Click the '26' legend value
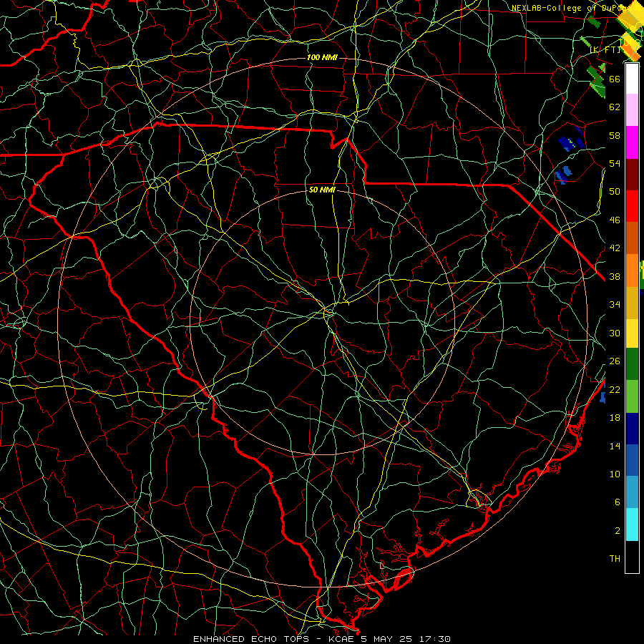Image resolution: width=644 pixels, height=644 pixels. [615, 361]
